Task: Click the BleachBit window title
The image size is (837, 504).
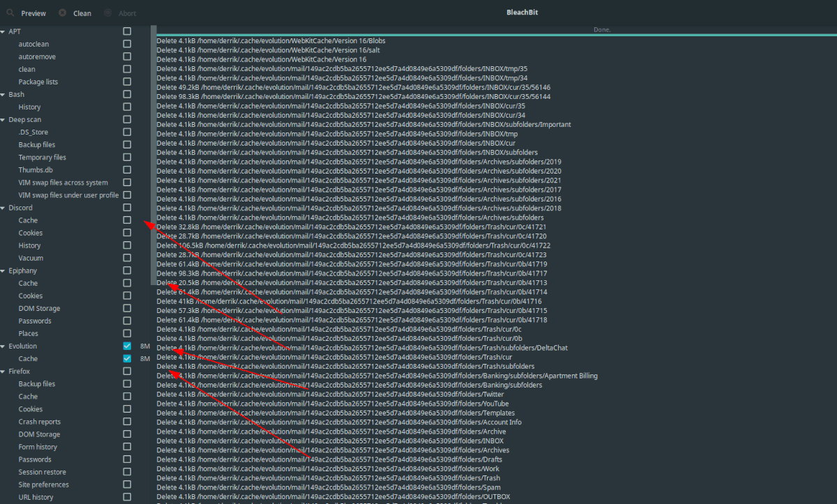Action: (522, 13)
